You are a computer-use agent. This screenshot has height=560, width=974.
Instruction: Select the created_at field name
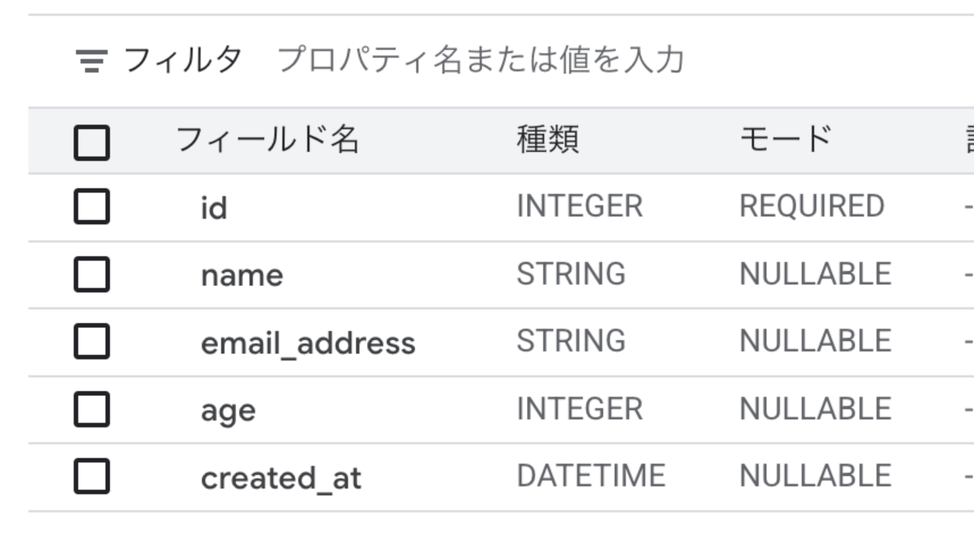281,478
